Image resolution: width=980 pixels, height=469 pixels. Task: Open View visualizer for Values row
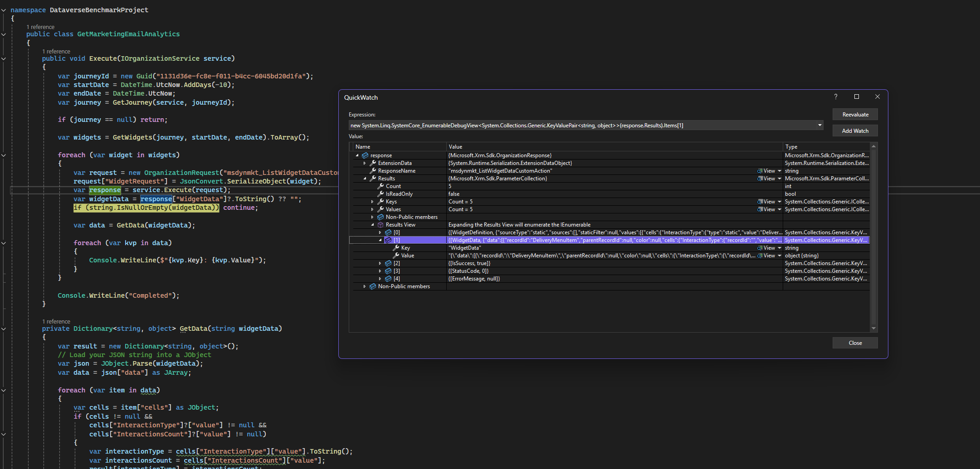pos(766,209)
